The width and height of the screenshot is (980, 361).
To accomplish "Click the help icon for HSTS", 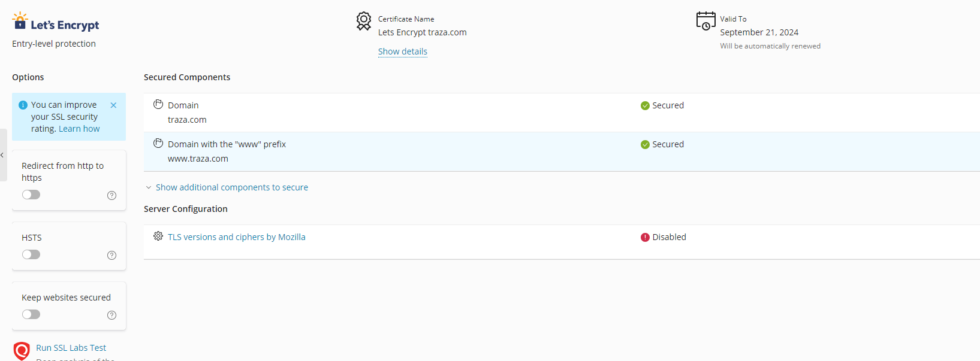I will tap(111, 255).
